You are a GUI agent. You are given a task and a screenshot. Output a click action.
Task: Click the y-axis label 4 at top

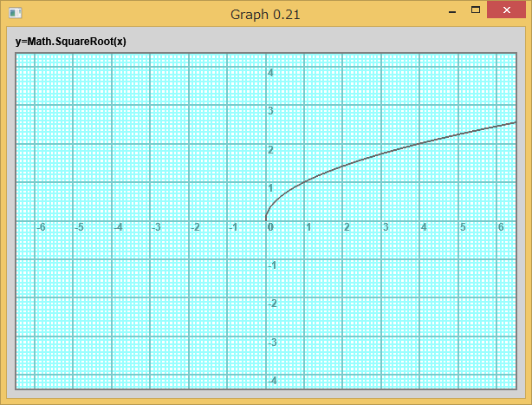pos(270,72)
